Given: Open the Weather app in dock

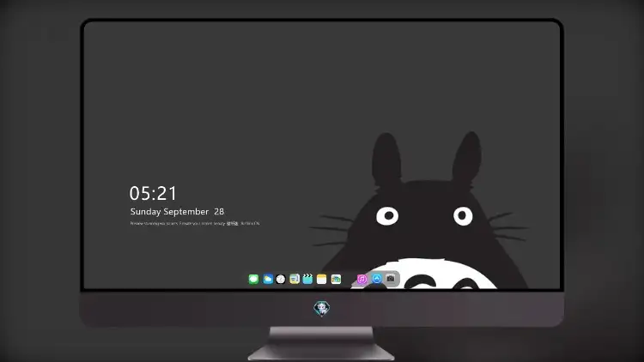Looking at the screenshot, I should [x=268, y=279].
